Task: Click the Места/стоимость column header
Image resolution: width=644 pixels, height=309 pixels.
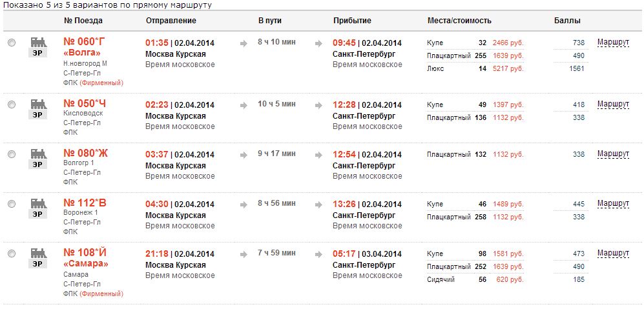Action: tap(459, 21)
